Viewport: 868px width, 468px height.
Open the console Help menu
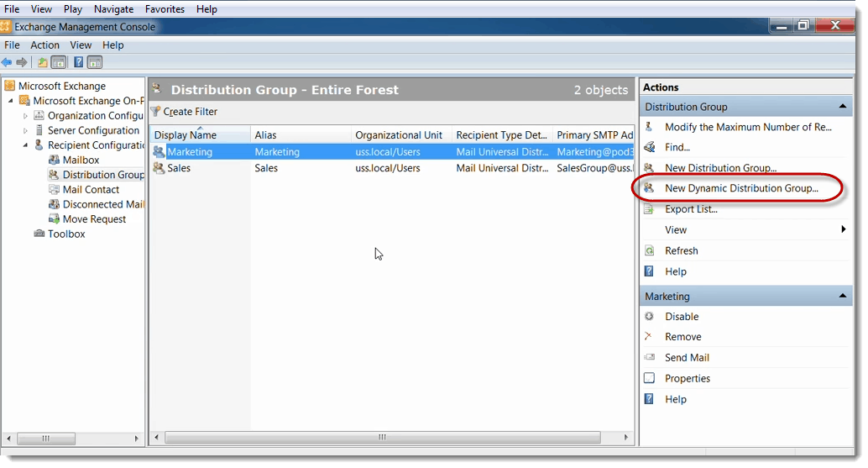(x=113, y=45)
